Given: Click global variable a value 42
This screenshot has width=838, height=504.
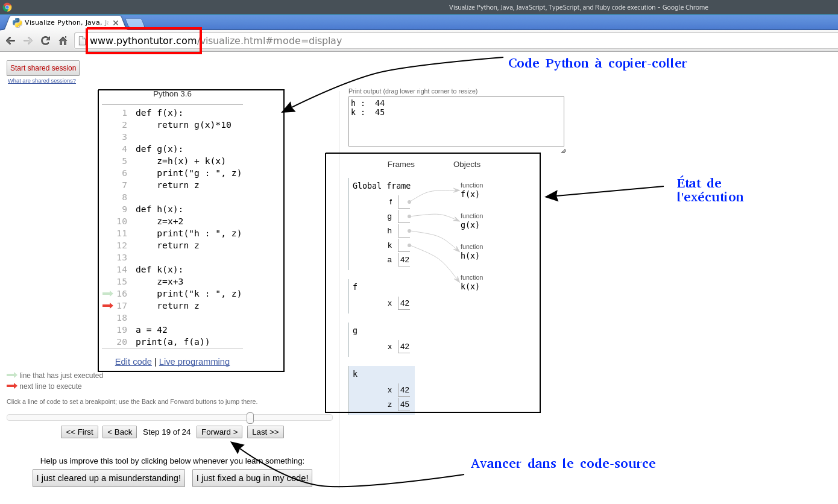Looking at the screenshot, I should pyautogui.click(x=405, y=260).
